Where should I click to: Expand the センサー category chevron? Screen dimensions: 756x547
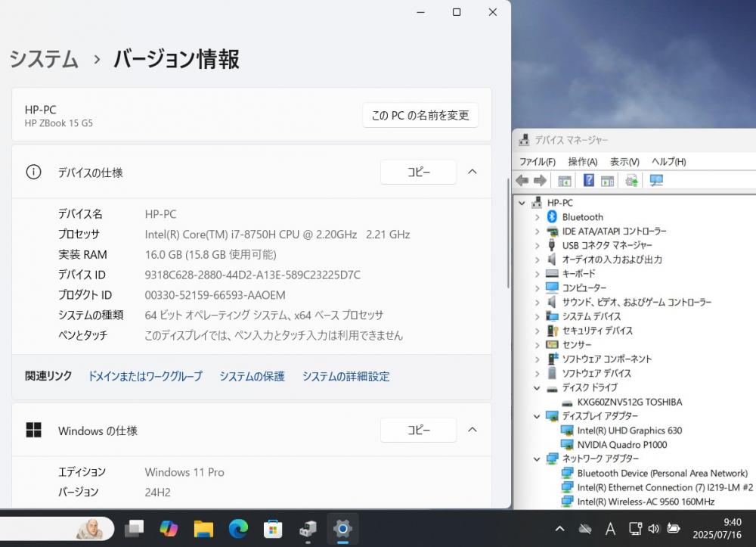tap(537, 345)
